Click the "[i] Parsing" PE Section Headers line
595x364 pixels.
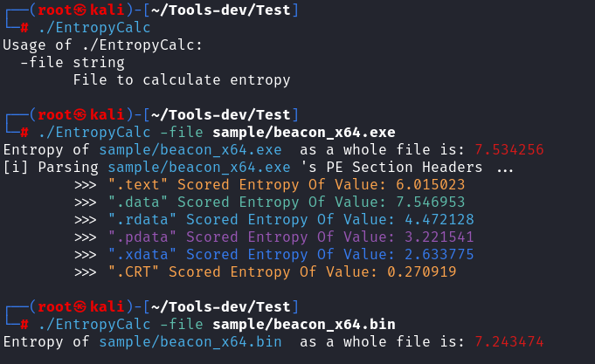(258, 168)
